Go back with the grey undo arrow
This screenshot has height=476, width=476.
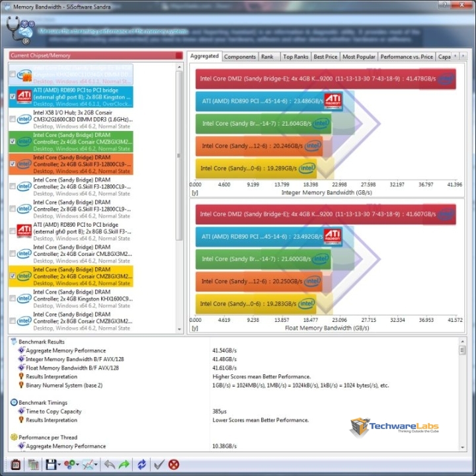[109, 465]
